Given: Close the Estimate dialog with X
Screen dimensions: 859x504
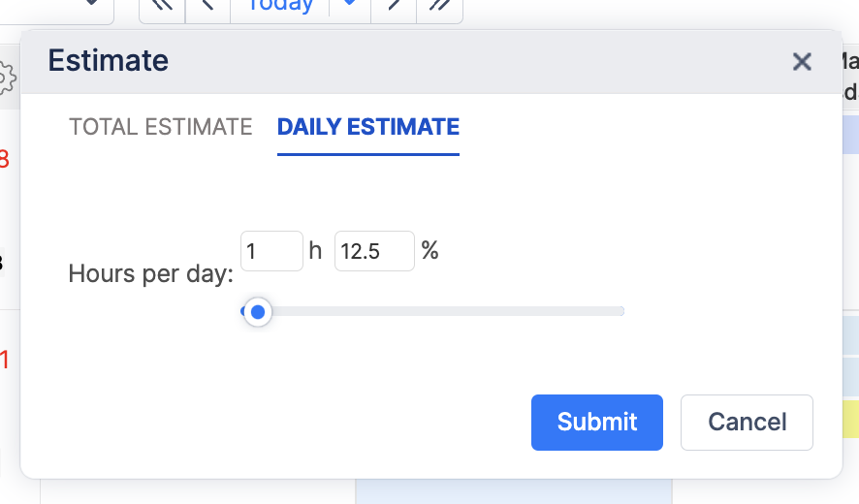Looking at the screenshot, I should 802,62.
